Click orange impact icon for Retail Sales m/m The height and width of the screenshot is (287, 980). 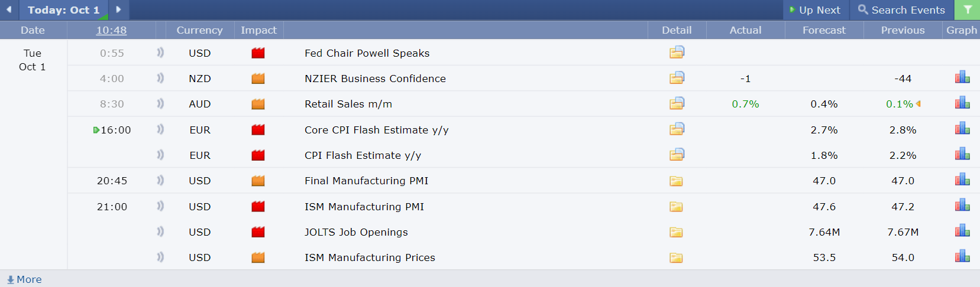pyautogui.click(x=258, y=104)
